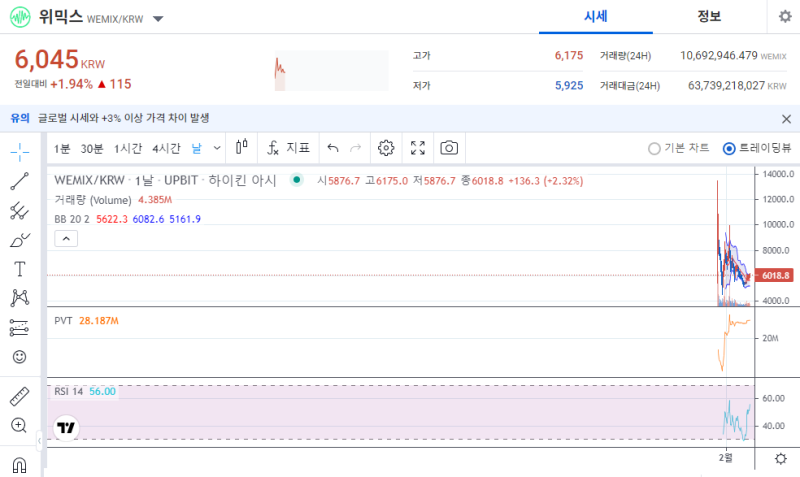Open the candlestick chart type selector
The image size is (800, 477).
click(x=242, y=148)
